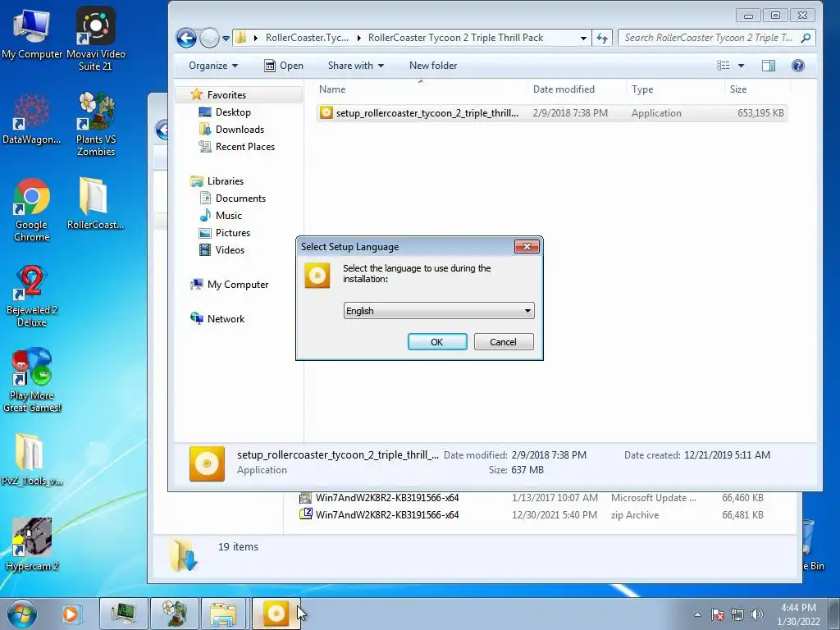The width and height of the screenshot is (840, 630).
Task: Open Google Chrome desktop shortcut
Action: pyautogui.click(x=32, y=210)
